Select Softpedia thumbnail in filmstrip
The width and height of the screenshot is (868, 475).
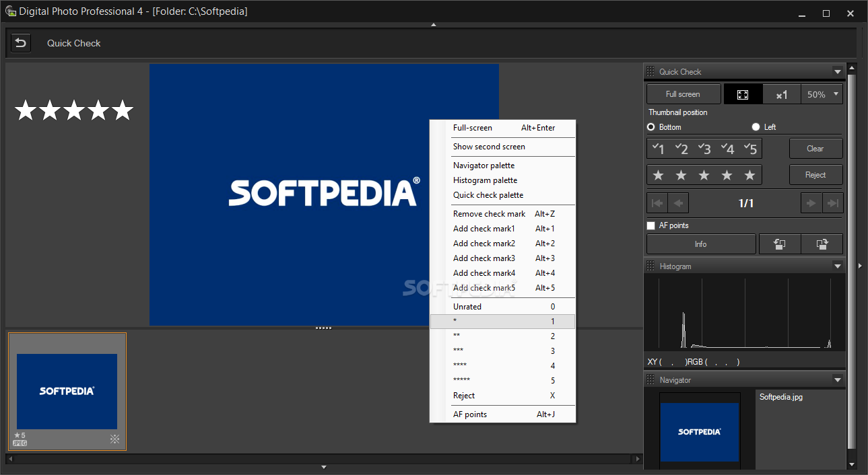67,392
